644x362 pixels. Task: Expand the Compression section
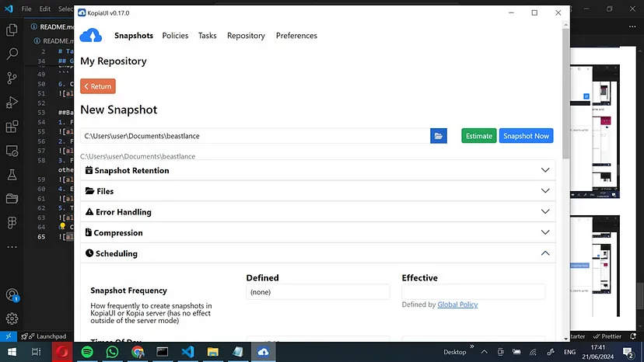pyautogui.click(x=317, y=232)
